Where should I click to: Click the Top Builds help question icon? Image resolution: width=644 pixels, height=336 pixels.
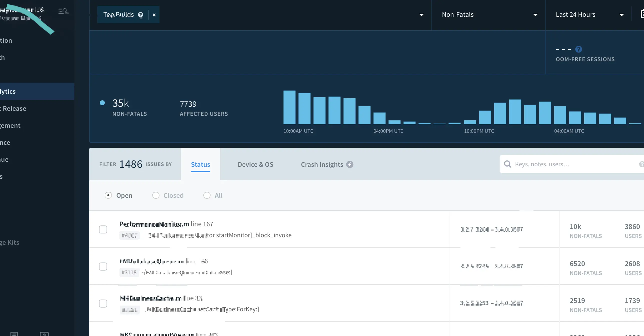[x=140, y=15]
